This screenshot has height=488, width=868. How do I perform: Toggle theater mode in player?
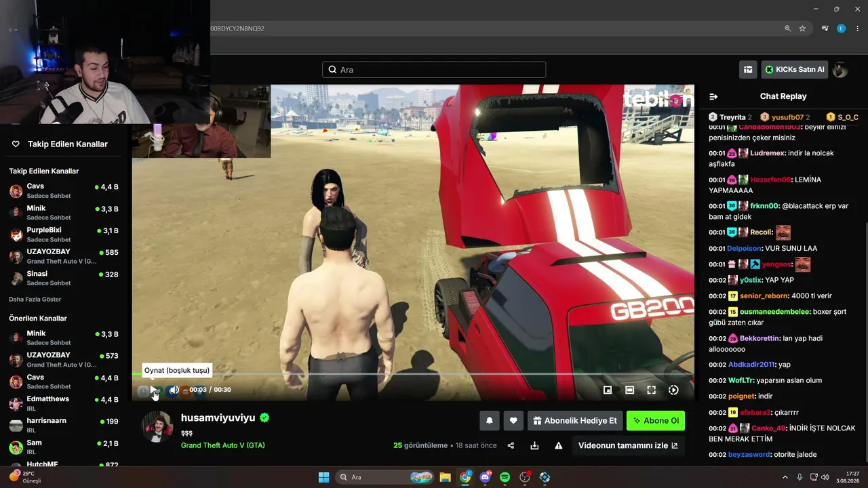[629, 390]
